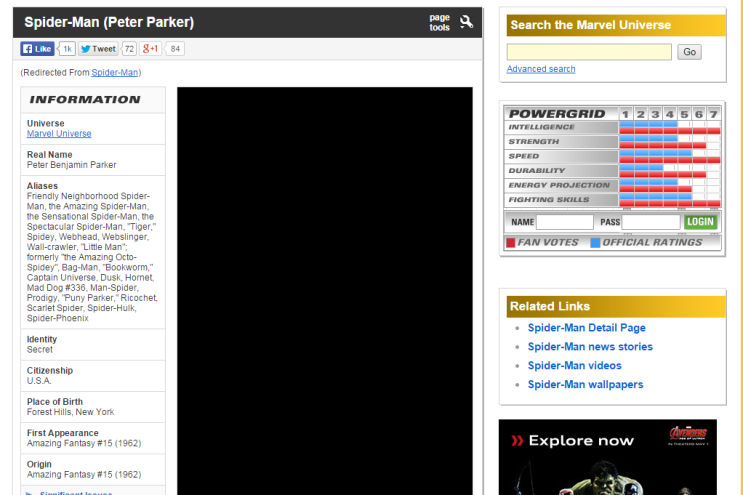
Task: Click the Go search button
Action: click(689, 52)
